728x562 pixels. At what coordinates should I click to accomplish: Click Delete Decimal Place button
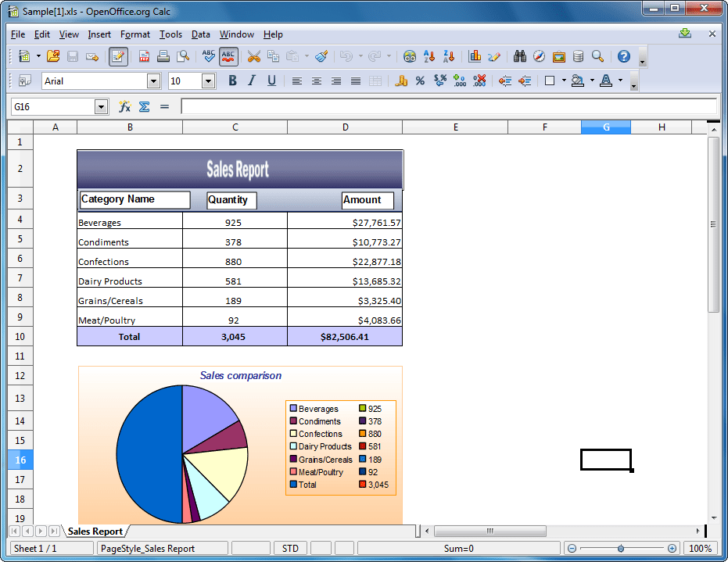tap(479, 81)
